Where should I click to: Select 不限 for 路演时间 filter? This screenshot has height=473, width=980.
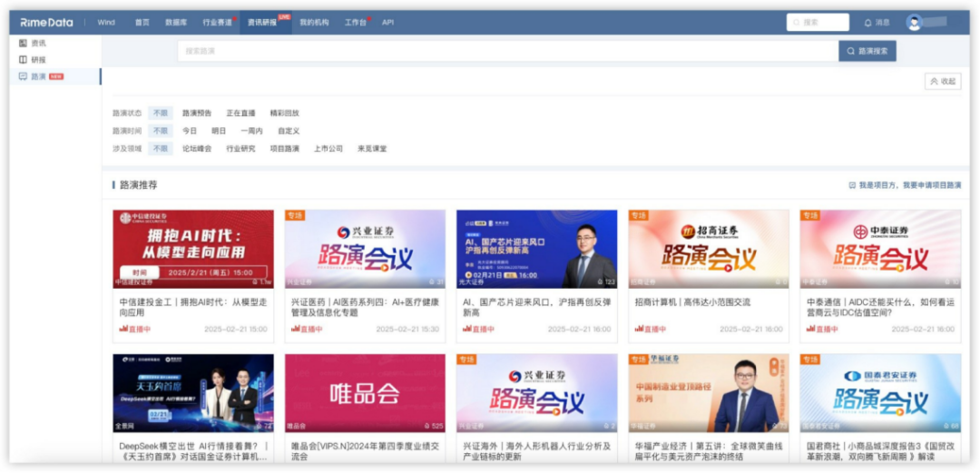[x=161, y=131]
